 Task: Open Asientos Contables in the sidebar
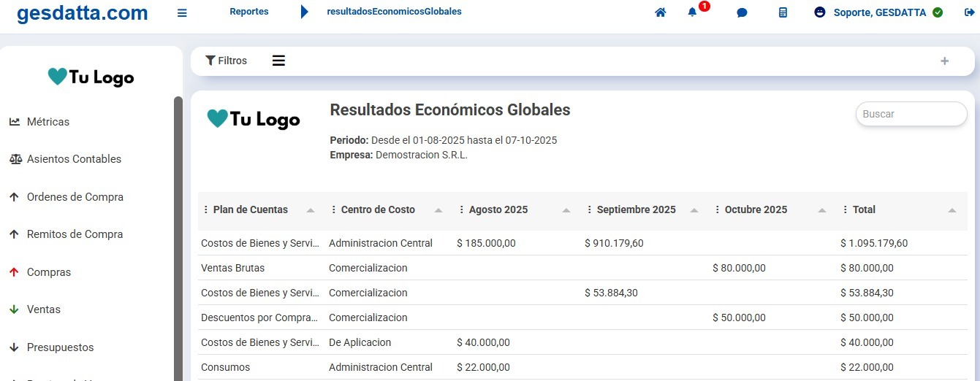tap(73, 159)
